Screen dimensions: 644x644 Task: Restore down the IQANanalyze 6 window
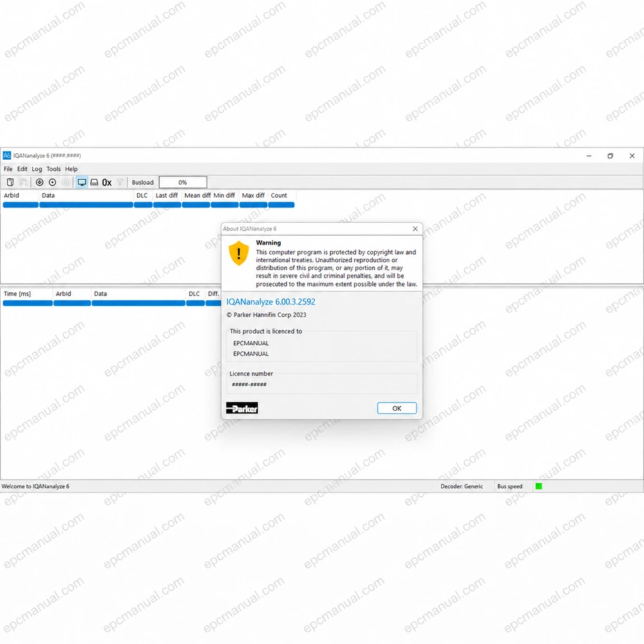(x=611, y=156)
